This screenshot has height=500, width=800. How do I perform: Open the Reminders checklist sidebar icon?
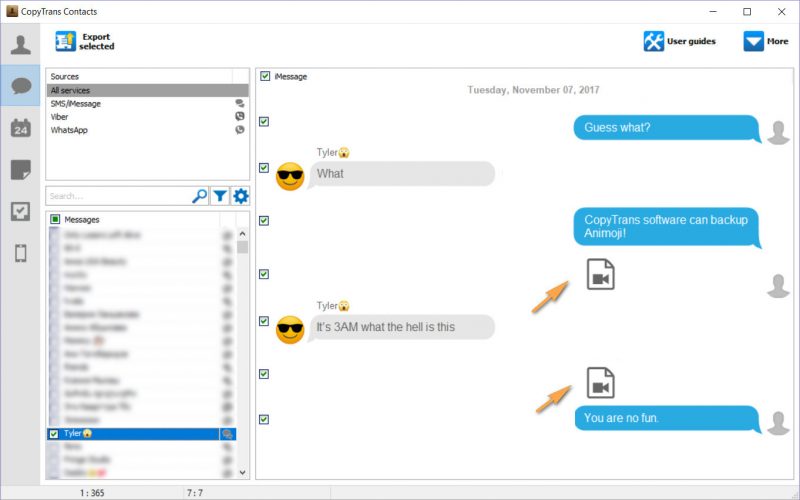coord(20,211)
